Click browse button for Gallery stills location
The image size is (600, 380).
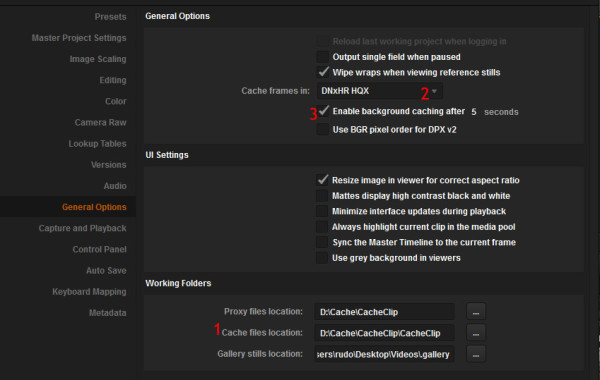pyautogui.click(x=476, y=354)
